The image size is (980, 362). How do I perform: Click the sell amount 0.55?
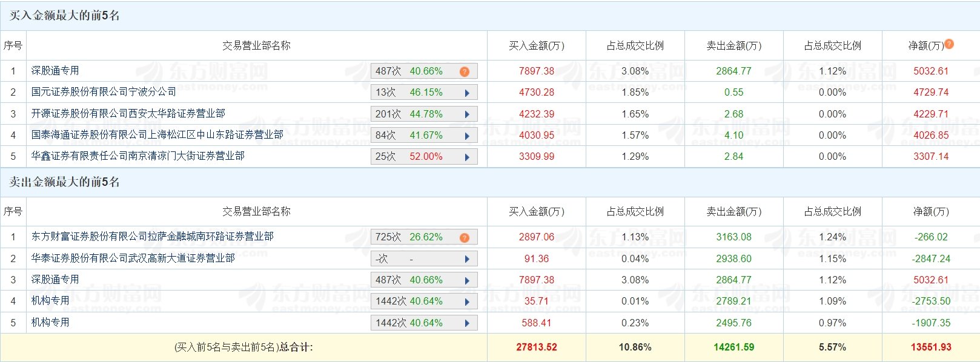point(734,93)
